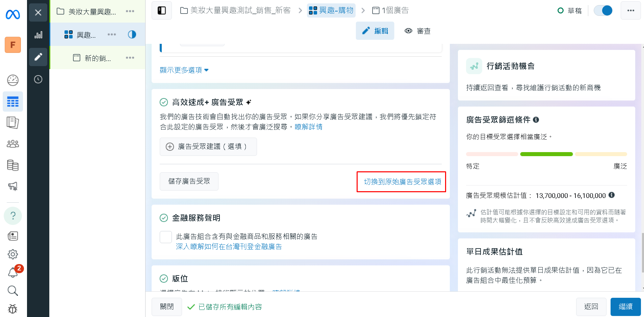644x317 pixels.
Task: Open advertising settings megaphone icon
Action: point(13,186)
